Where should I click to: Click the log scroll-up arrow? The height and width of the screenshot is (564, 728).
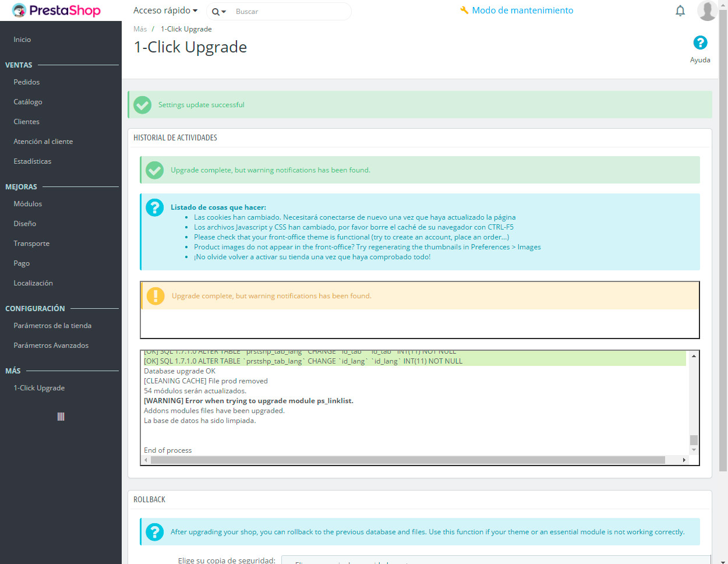[694, 355]
